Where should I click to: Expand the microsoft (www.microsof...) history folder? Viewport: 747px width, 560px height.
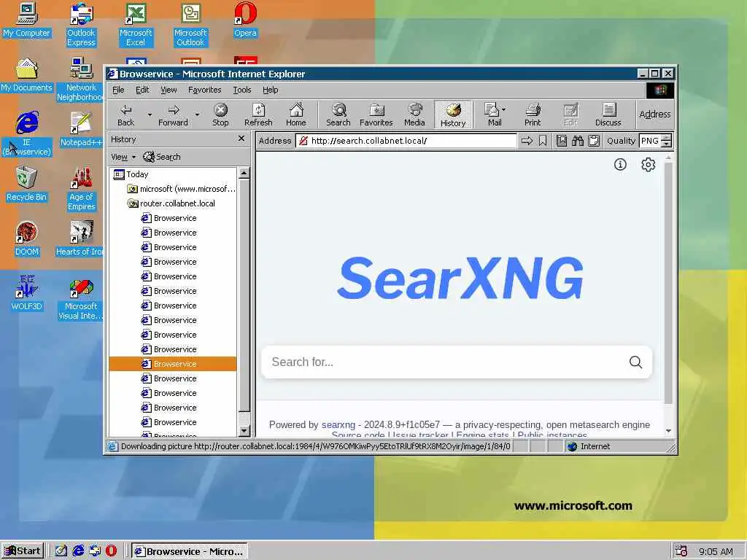pos(181,189)
